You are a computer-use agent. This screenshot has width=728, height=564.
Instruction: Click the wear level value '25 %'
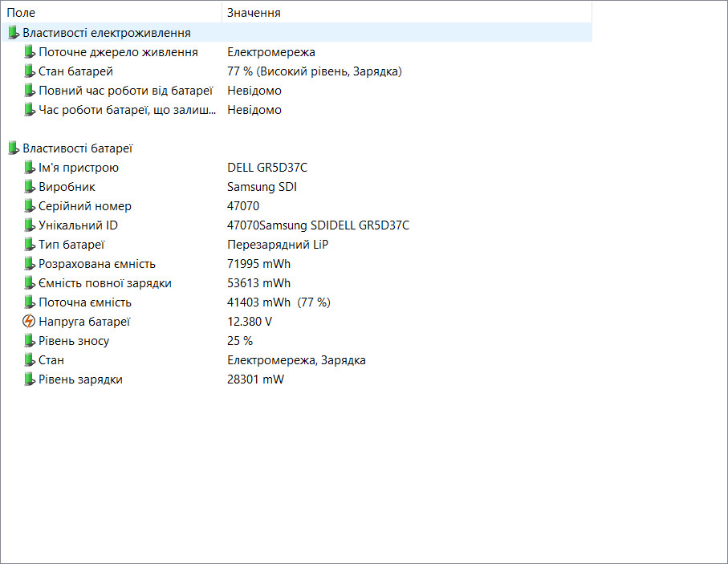(240, 341)
